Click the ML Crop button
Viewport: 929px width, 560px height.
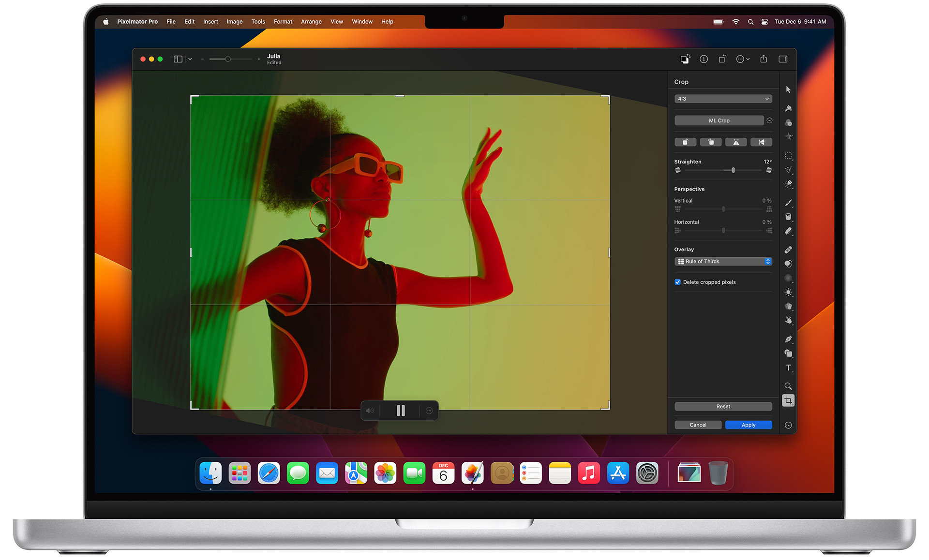(x=719, y=120)
